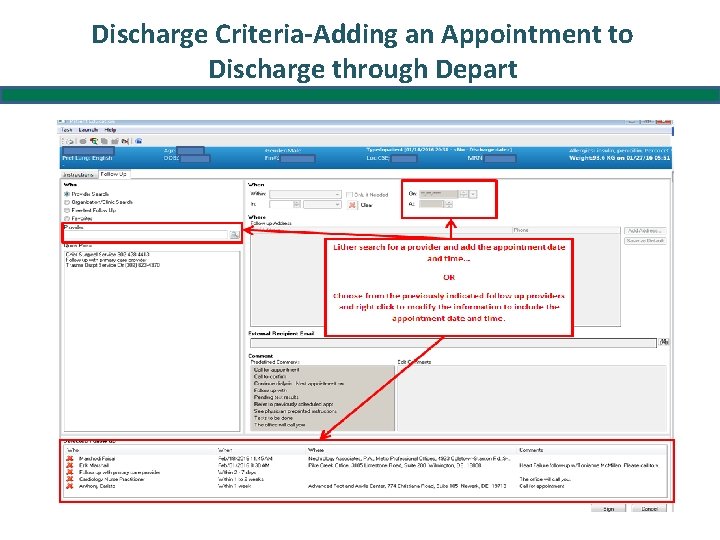The height and width of the screenshot is (540, 720).
Task: Open the Task menu
Action: pos(67,130)
